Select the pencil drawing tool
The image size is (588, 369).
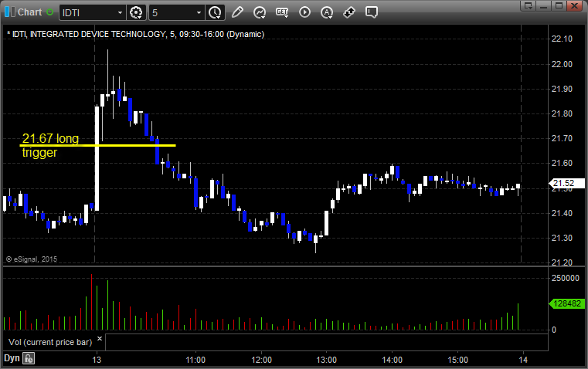[x=237, y=12]
